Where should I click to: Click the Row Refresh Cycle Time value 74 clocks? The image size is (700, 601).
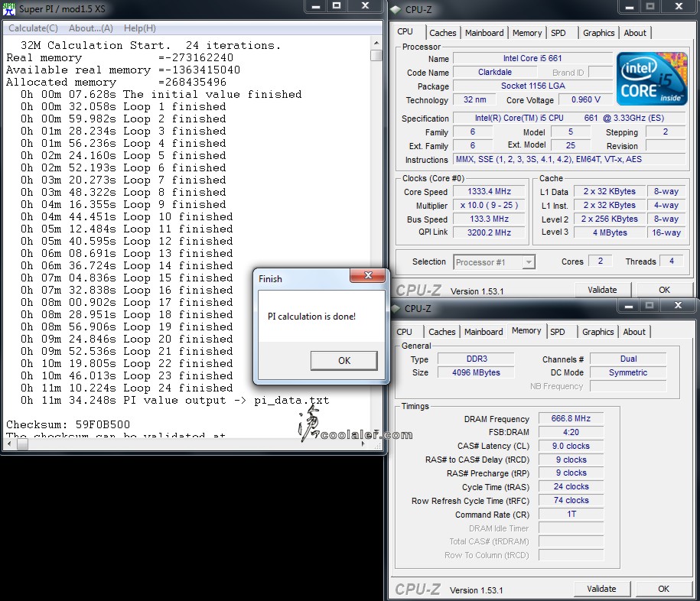click(571, 501)
